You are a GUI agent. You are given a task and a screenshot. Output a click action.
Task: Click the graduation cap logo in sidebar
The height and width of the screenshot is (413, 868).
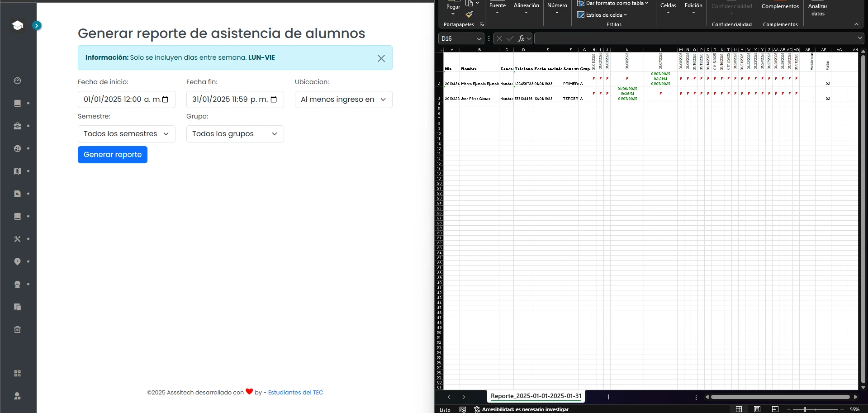pyautogui.click(x=18, y=25)
